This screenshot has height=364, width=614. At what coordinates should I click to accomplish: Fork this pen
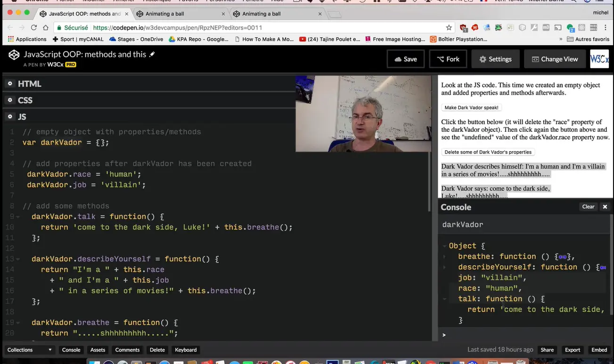click(x=448, y=59)
